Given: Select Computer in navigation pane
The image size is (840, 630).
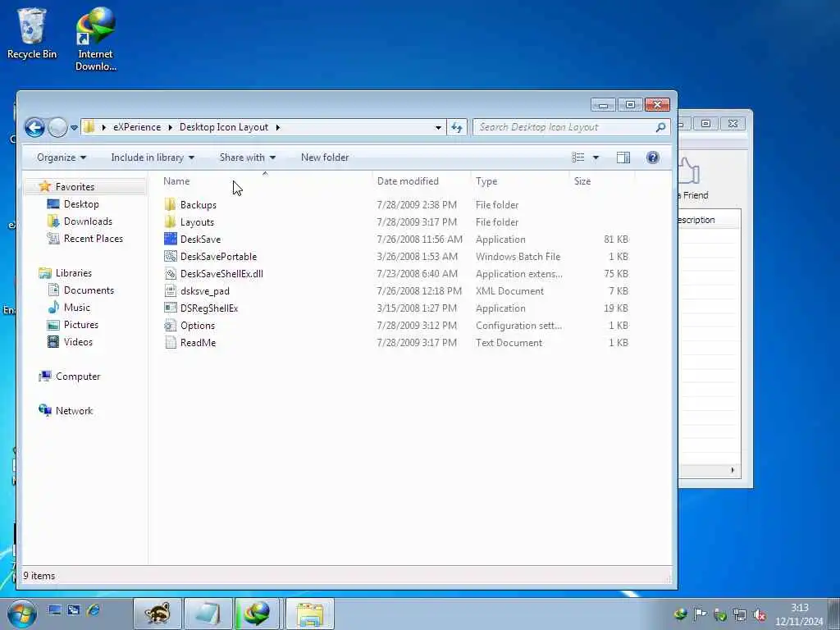Looking at the screenshot, I should (x=78, y=376).
